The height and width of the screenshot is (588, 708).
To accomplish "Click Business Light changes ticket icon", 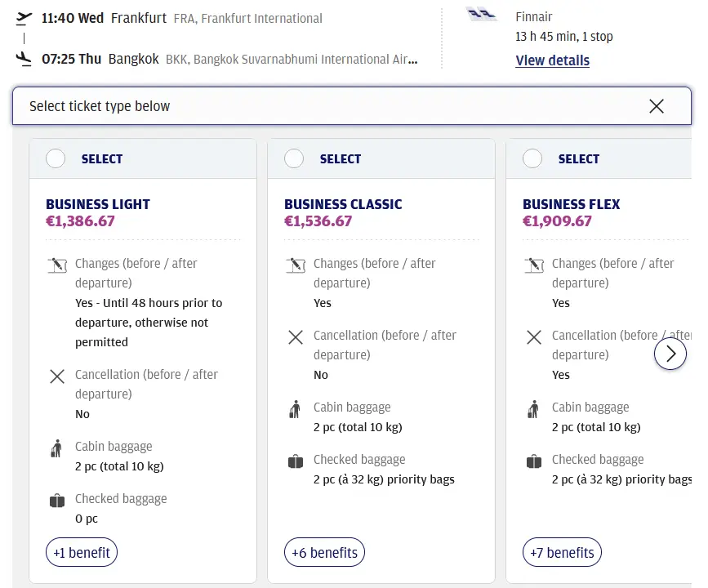I will click(56, 265).
